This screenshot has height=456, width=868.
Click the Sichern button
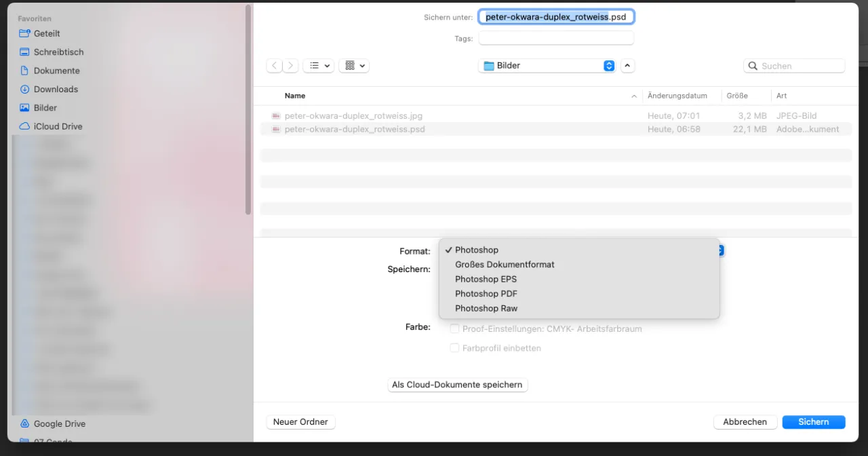[x=813, y=422]
